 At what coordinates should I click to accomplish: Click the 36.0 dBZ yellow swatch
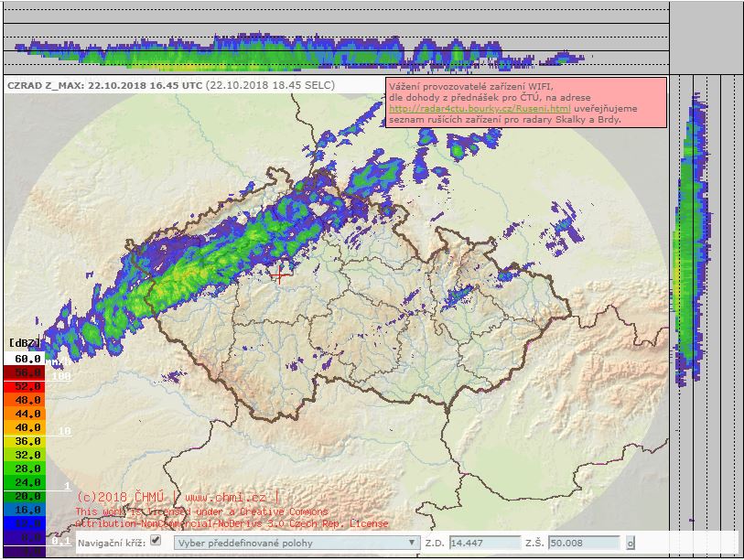tap(24, 441)
